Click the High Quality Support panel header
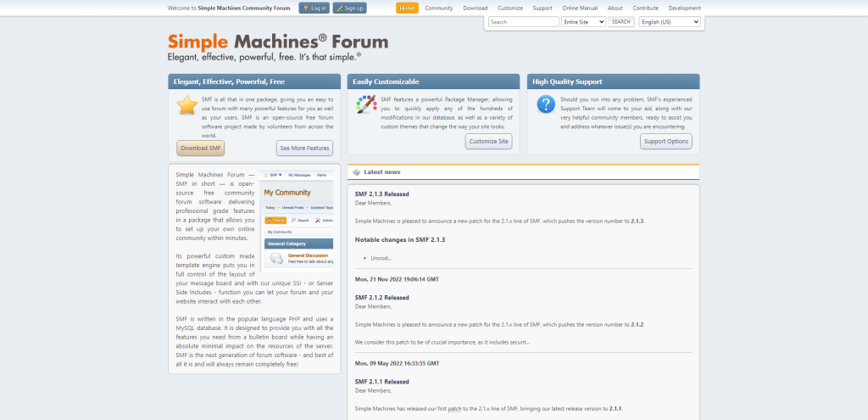Screen dimensions: 868x420 point(614,81)
